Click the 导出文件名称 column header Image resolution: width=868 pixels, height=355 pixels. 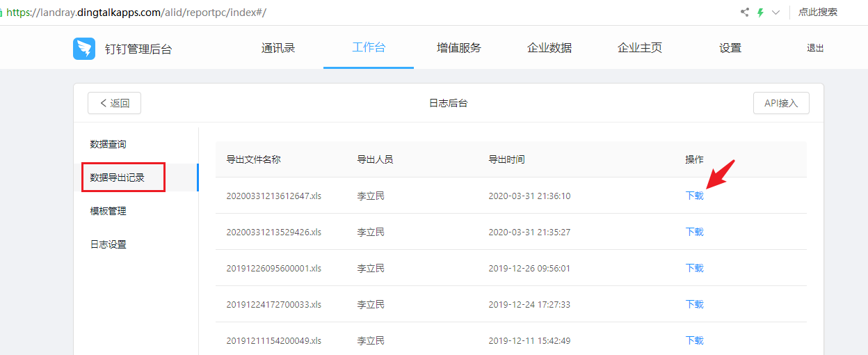[254, 159]
